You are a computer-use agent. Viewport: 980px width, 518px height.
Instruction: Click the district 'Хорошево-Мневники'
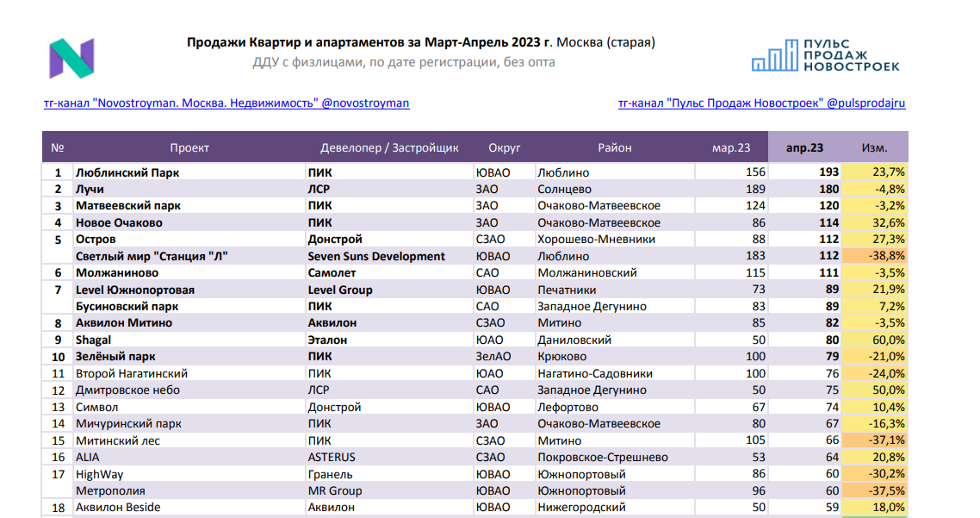pyautogui.click(x=596, y=239)
